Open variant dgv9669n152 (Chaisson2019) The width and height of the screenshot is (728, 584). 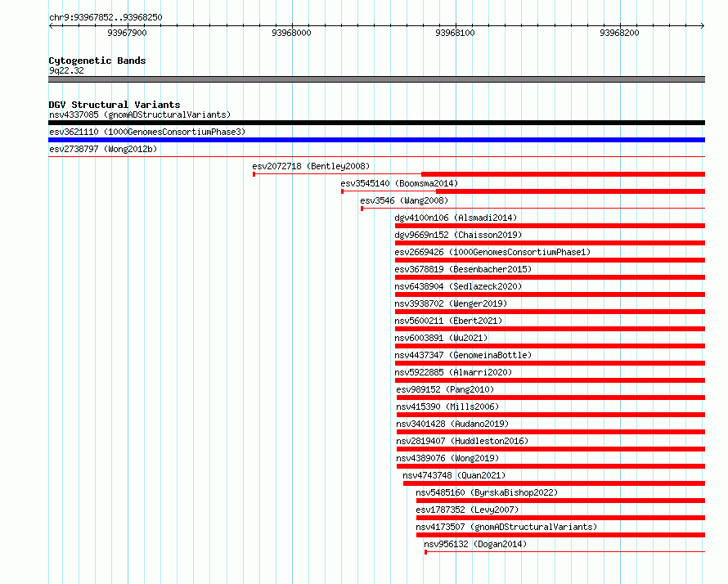[458, 235]
